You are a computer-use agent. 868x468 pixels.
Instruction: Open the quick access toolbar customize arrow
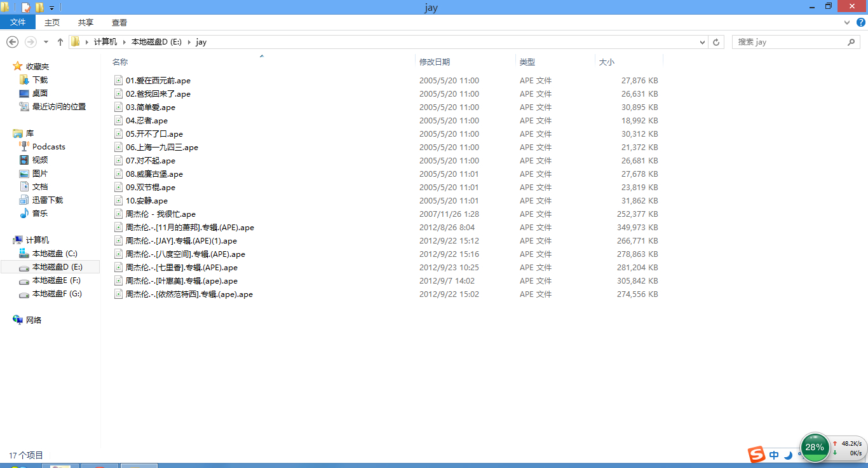52,8
